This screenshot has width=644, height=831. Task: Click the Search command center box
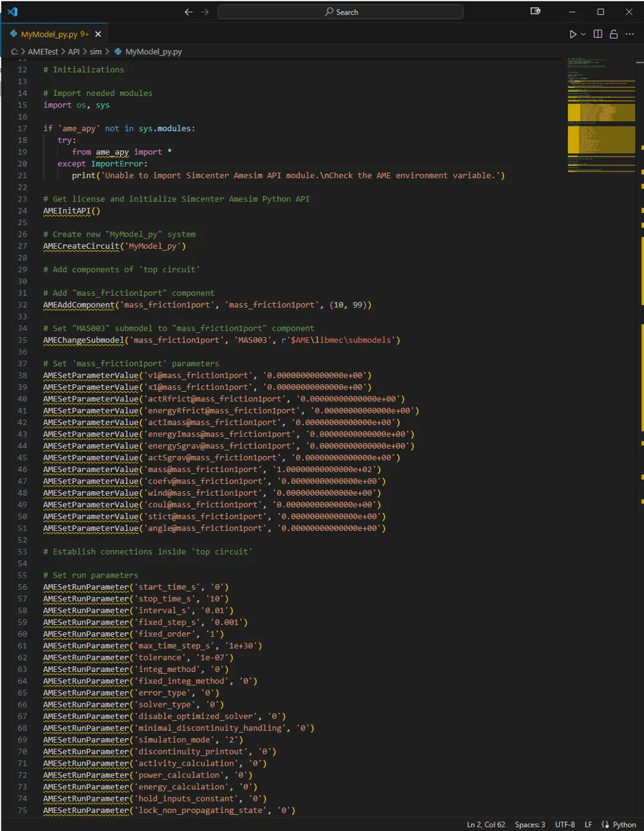tap(341, 12)
